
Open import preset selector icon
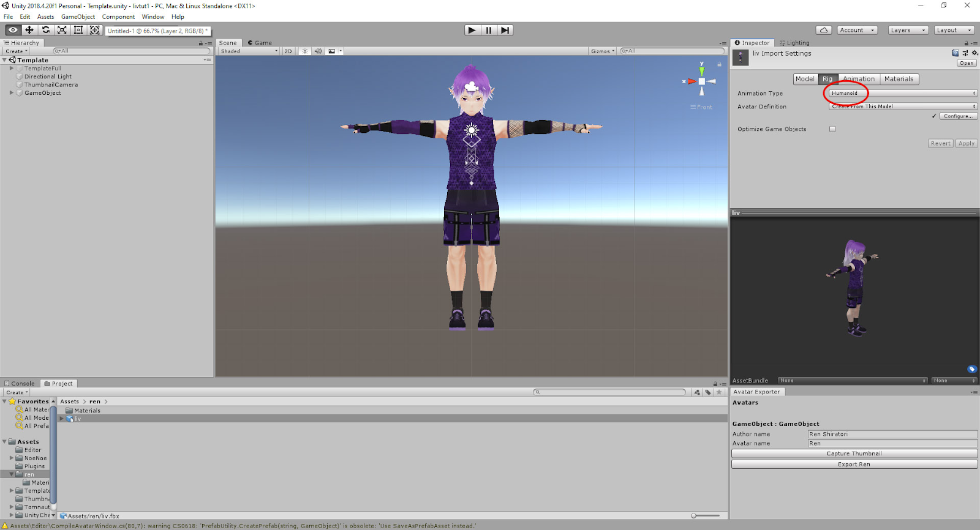(x=965, y=53)
